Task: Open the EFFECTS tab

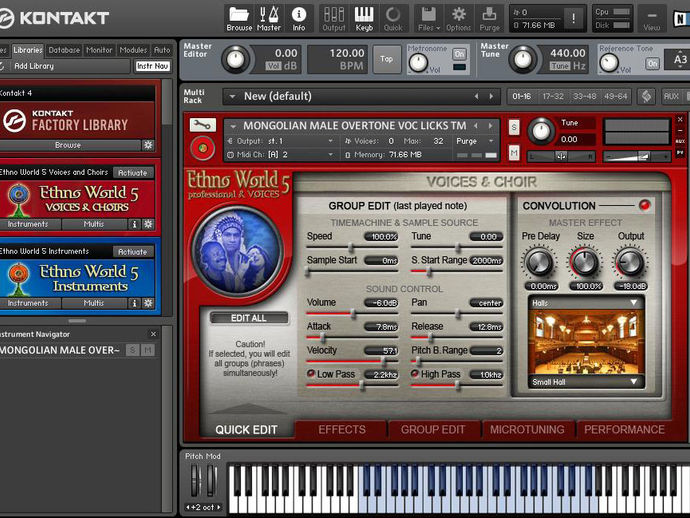Action: 342,430
